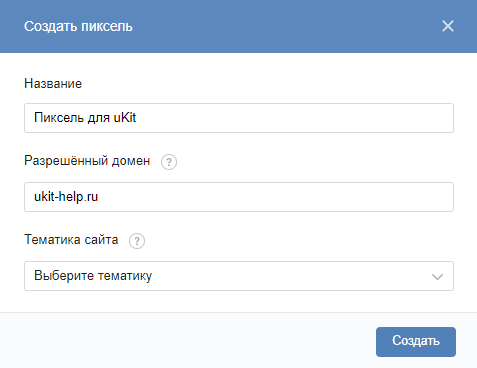Viewport: 477px width, 368px height.
Task: Click the blue dialog header bar
Action: coord(238,26)
